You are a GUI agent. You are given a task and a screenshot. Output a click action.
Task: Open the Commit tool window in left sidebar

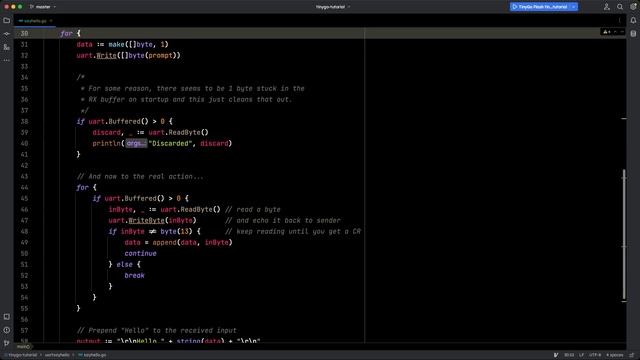(7, 34)
